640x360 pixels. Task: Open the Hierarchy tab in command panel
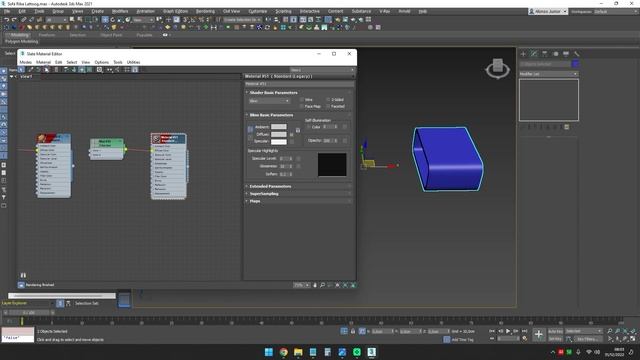[x=544, y=54]
